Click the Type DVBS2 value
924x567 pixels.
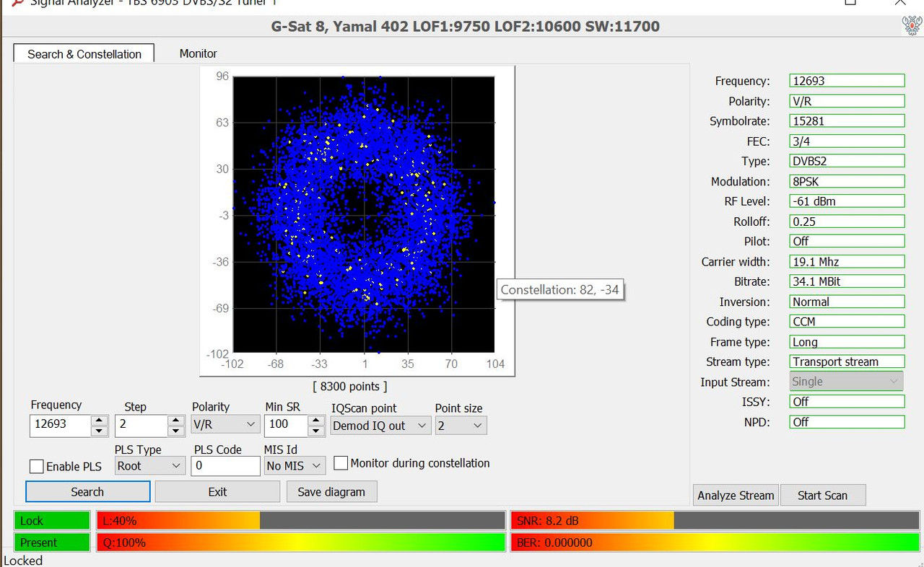click(x=846, y=161)
